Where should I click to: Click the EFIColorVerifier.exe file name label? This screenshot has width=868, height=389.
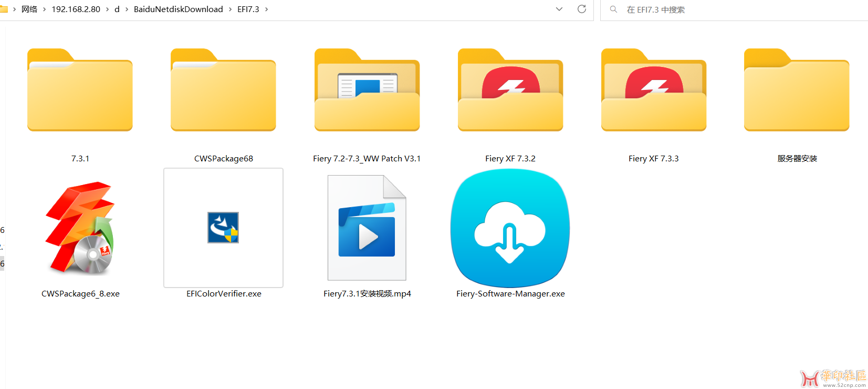coord(224,294)
